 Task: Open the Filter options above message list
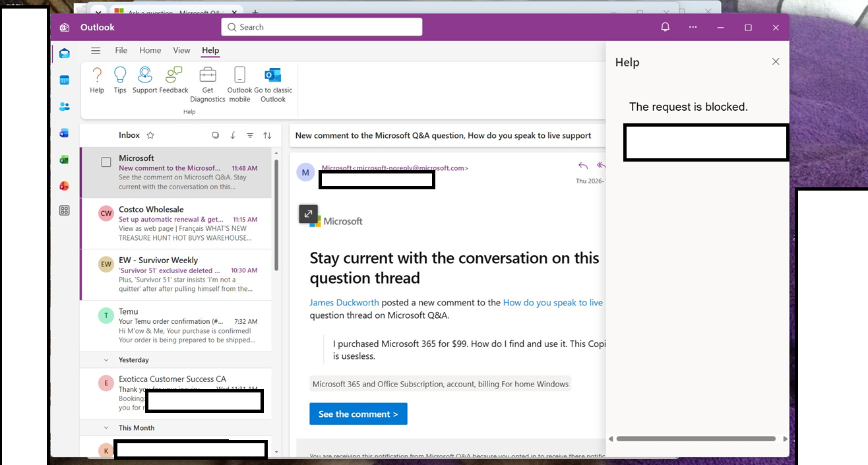(x=250, y=135)
